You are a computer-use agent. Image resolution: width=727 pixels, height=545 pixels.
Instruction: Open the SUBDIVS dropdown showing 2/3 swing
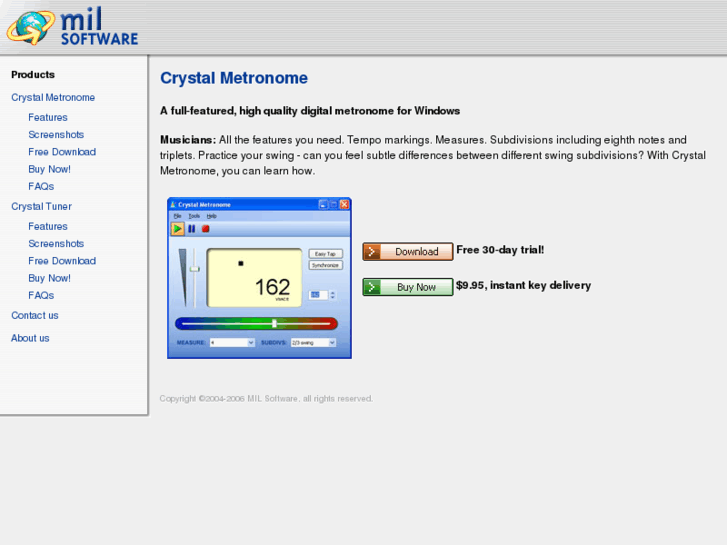pyautogui.click(x=313, y=343)
